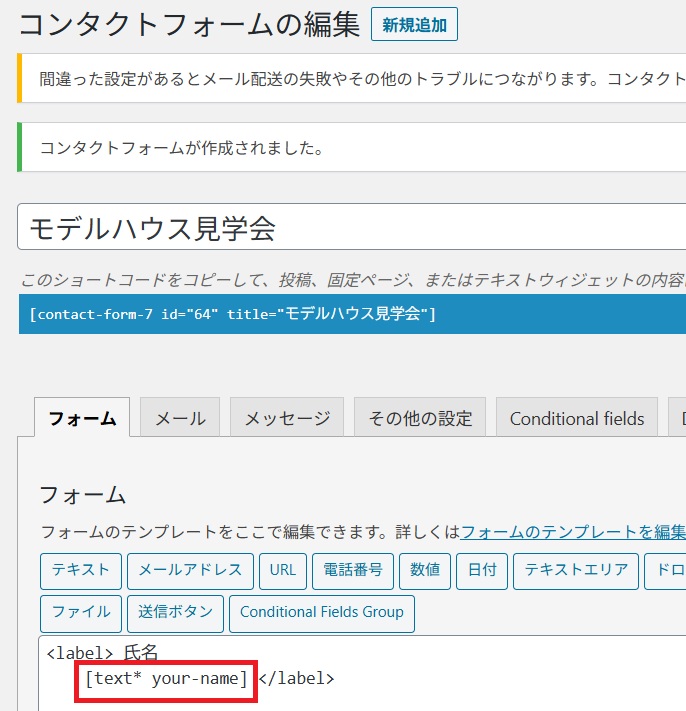Screen dimensions: 686x711
Task: Add a URL field tag
Action: click(283, 571)
